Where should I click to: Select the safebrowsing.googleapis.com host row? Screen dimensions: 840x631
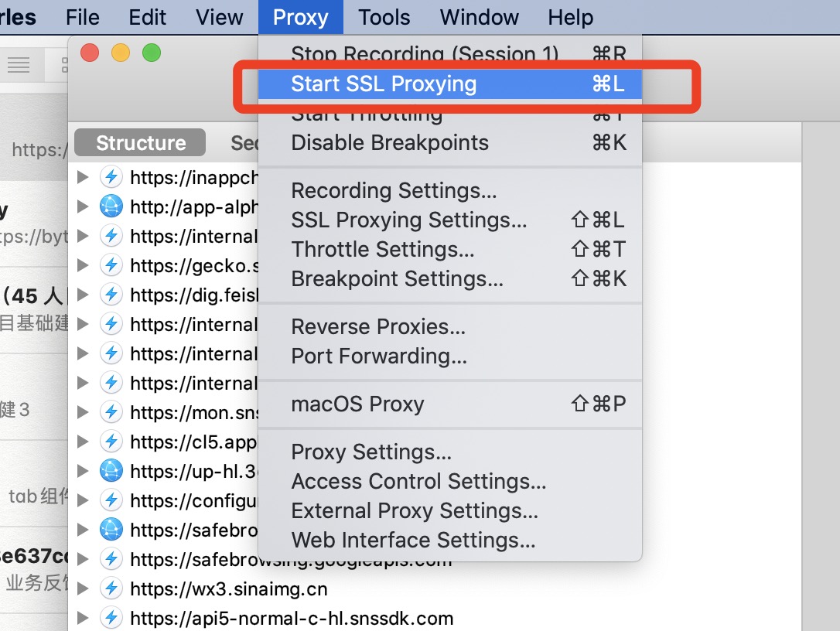(x=290, y=560)
